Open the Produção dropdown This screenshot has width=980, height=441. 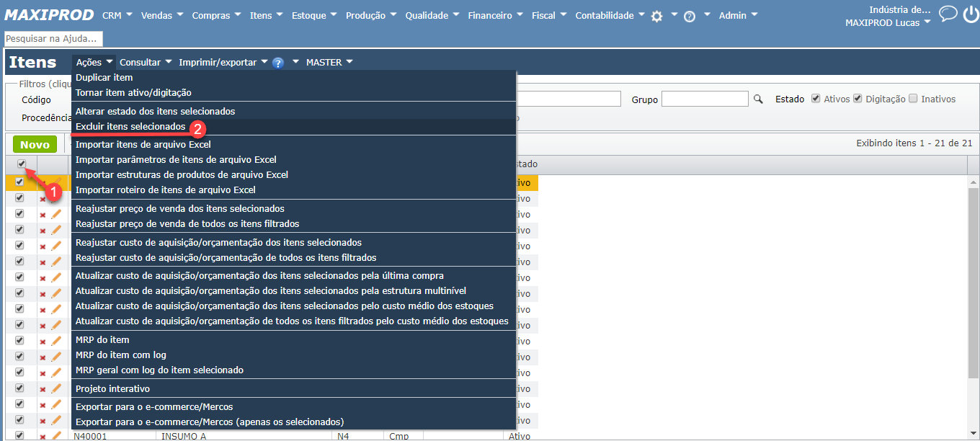click(x=371, y=15)
